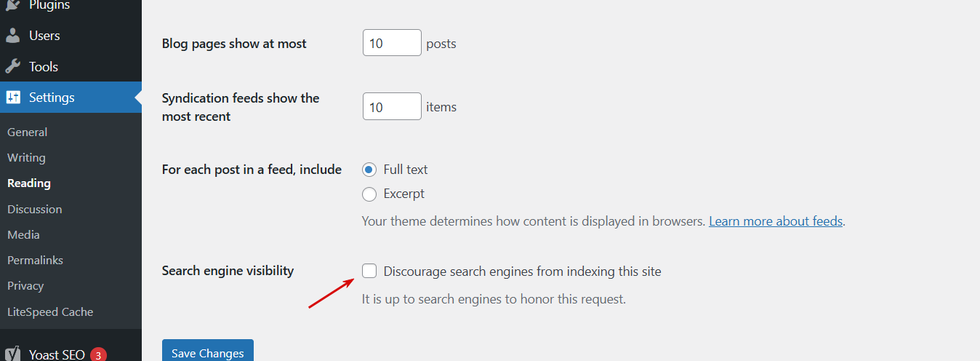This screenshot has height=361, width=980.
Task: Open the Writing settings page
Action: [x=26, y=158]
